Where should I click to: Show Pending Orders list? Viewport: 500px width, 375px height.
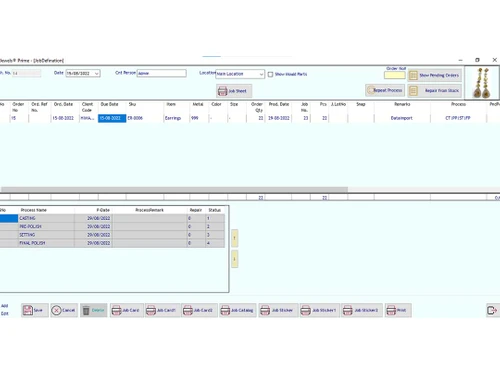point(435,75)
